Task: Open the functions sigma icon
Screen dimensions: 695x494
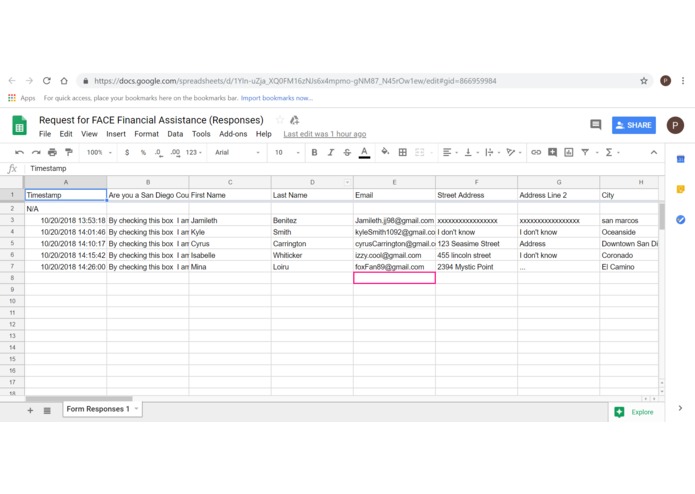Action: click(609, 152)
